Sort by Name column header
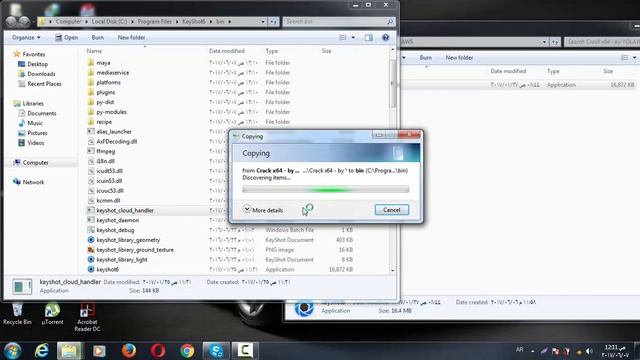 point(94,51)
